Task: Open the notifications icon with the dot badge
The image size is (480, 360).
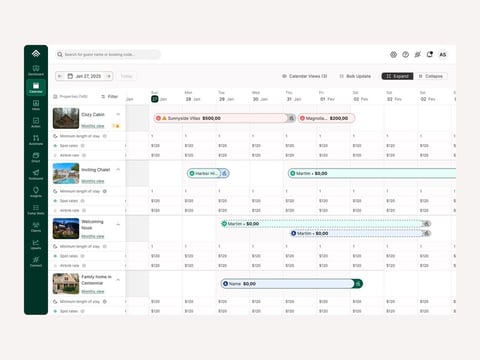Action: click(430, 54)
